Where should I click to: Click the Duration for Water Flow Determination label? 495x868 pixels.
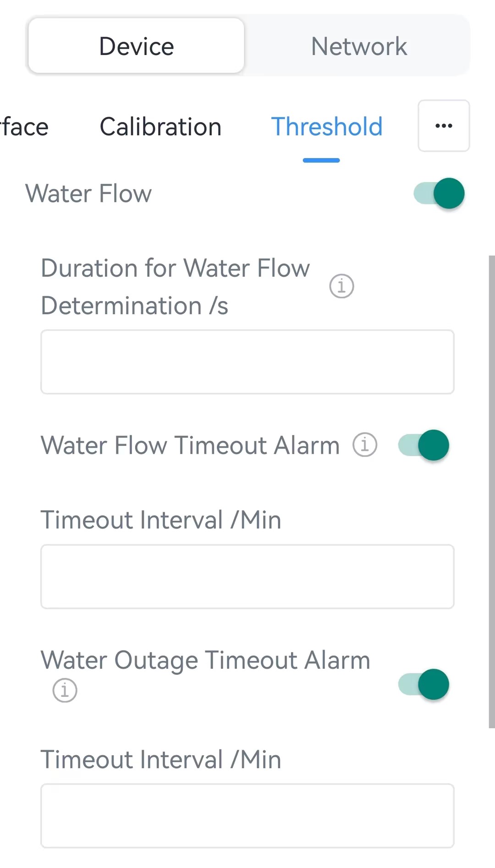175,287
